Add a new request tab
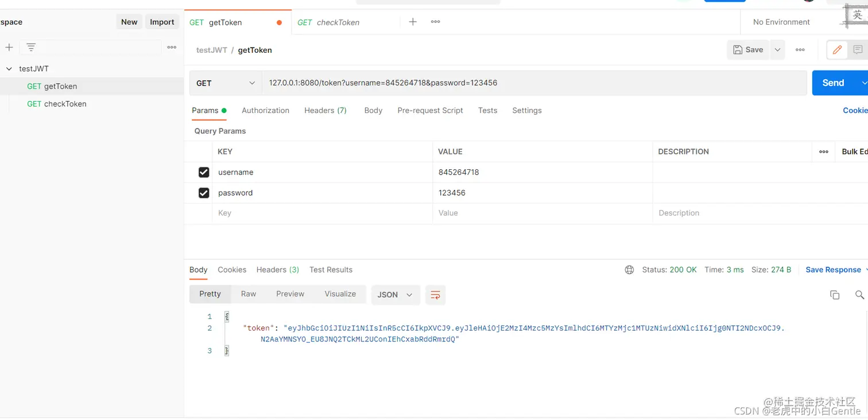This screenshot has width=868, height=420. tap(413, 22)
